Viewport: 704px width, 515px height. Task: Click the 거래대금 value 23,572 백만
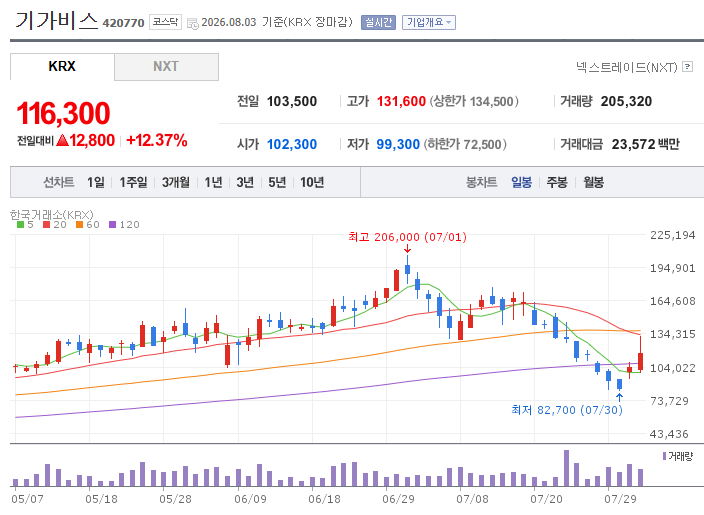tap(646, 145)
